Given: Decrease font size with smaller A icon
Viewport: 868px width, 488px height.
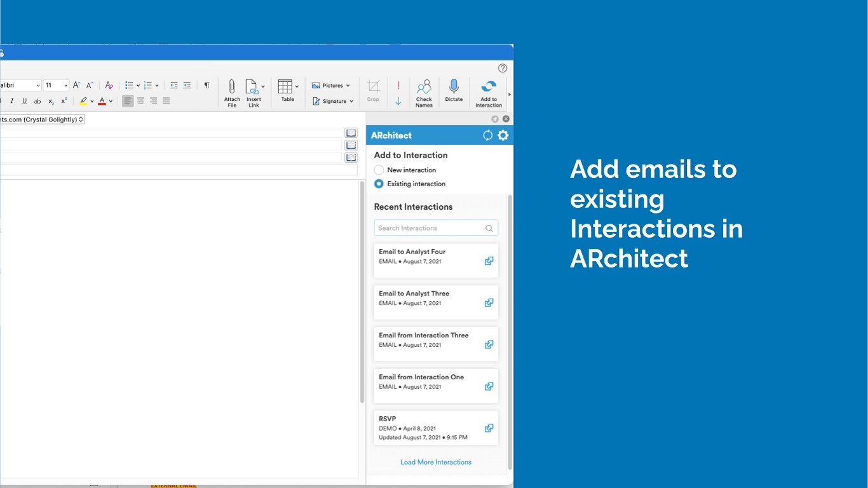Looking at the screenshot, I should click(x=90, y=85).
